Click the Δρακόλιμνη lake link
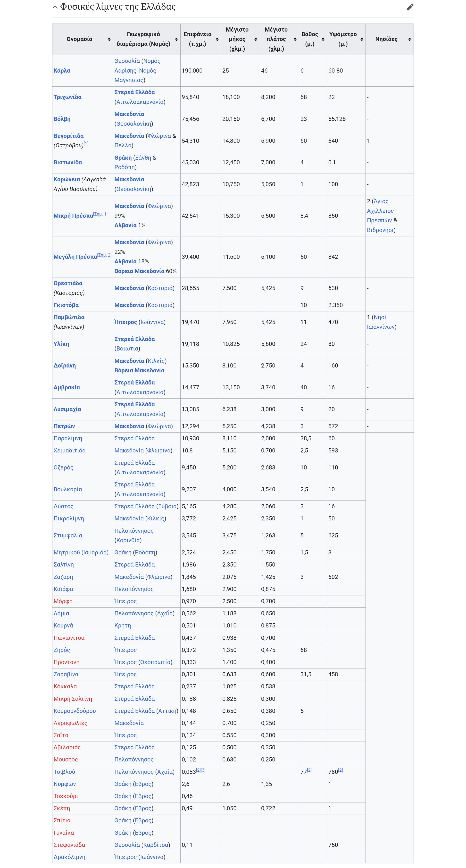This screenshot has height=868, width=466. (69, 857)
